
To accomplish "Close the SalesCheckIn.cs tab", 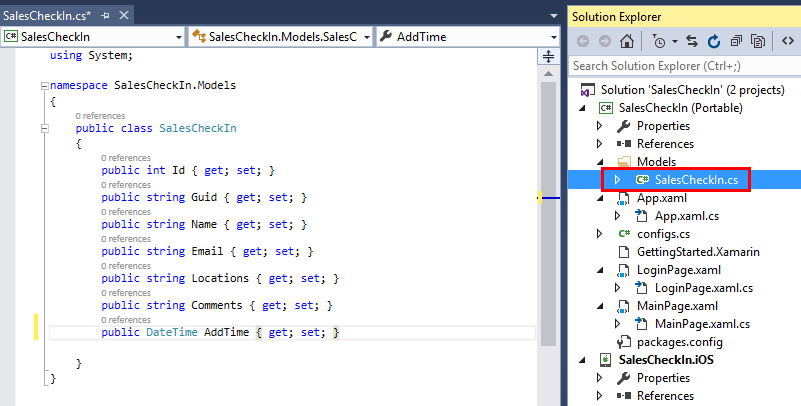I will coord(124,15).
